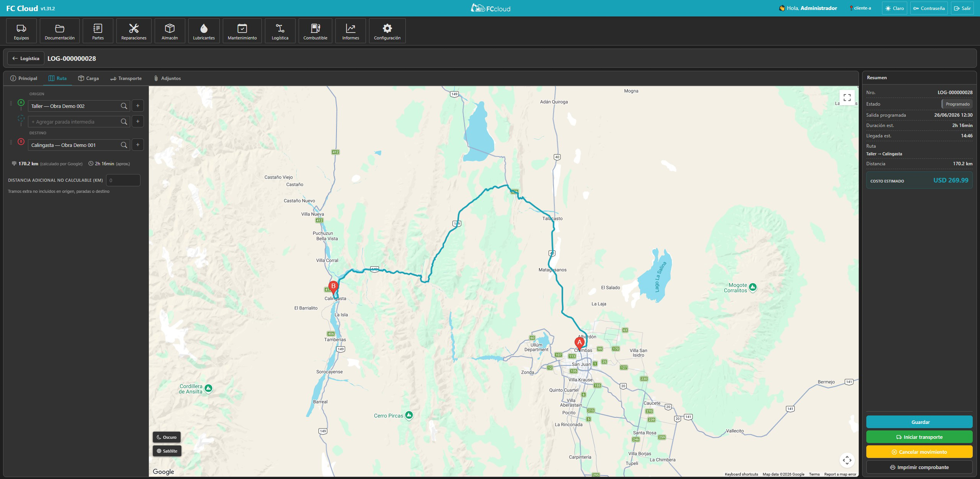This screenshot has width=980, height=479.
Task: Switch to Adjuntos tab
Action: tap(167, 78)
